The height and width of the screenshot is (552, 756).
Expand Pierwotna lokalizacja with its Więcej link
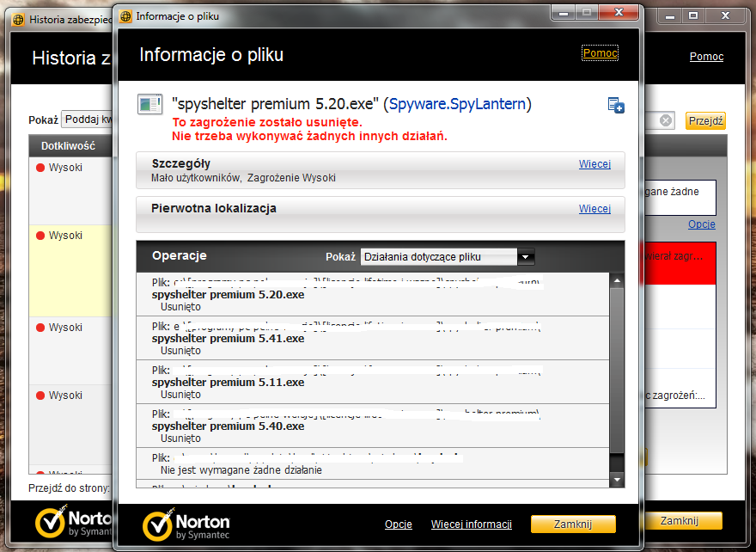[594, 208]
